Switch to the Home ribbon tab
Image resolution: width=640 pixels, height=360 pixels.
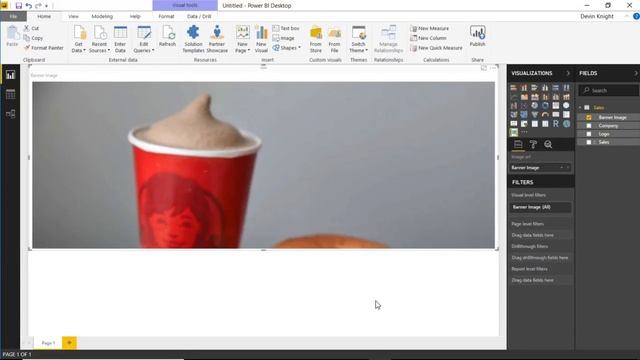tap(44, 16)
